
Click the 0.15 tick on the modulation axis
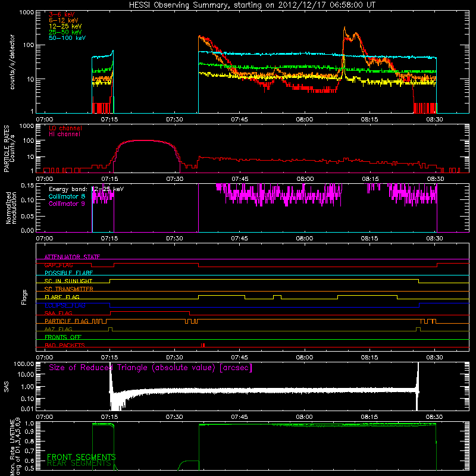(27, 186)
